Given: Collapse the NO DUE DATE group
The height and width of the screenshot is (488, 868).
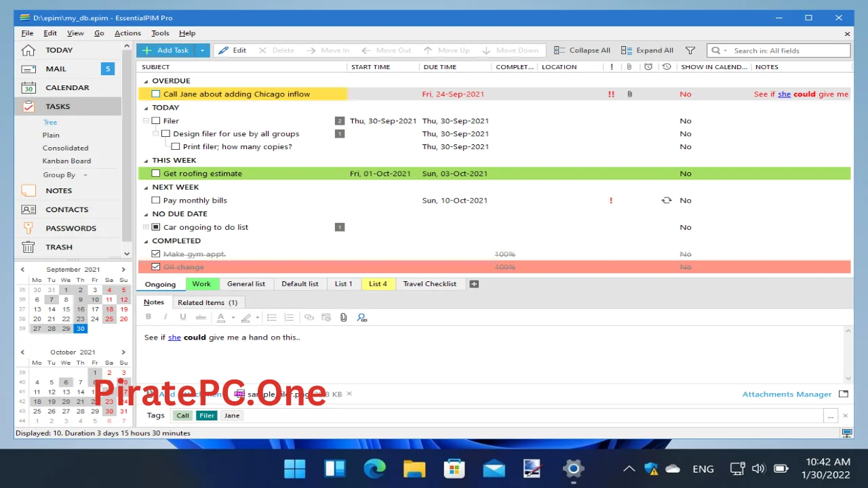Looking at the screenshot, I should (146, 213).
